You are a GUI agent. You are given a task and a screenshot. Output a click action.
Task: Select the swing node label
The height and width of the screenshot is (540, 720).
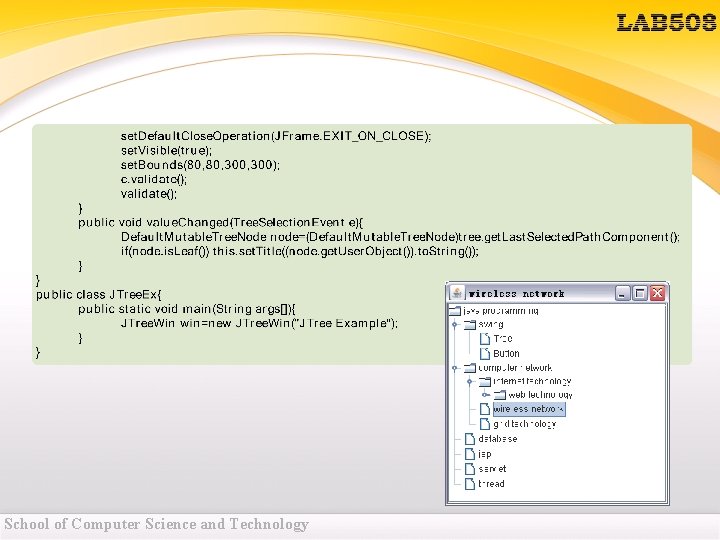coord(490,325)
